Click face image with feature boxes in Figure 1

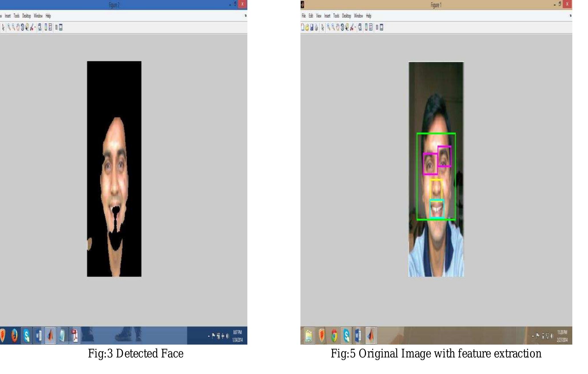[x=436, y=169]
